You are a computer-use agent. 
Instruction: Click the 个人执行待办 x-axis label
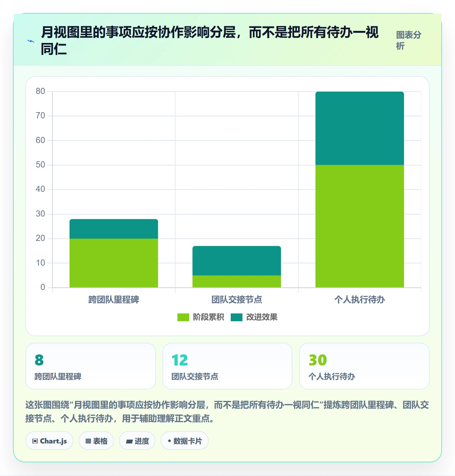pos(360,299)
